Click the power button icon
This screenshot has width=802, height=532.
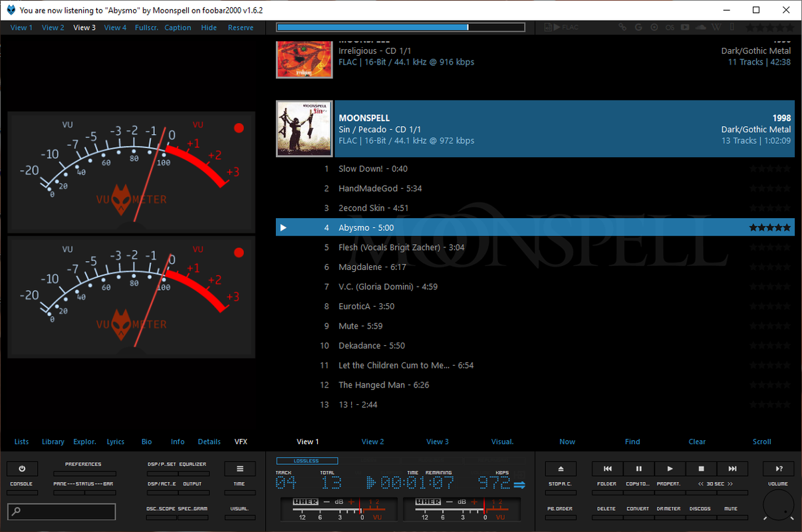pyautogui.click(x=22, y=469)
